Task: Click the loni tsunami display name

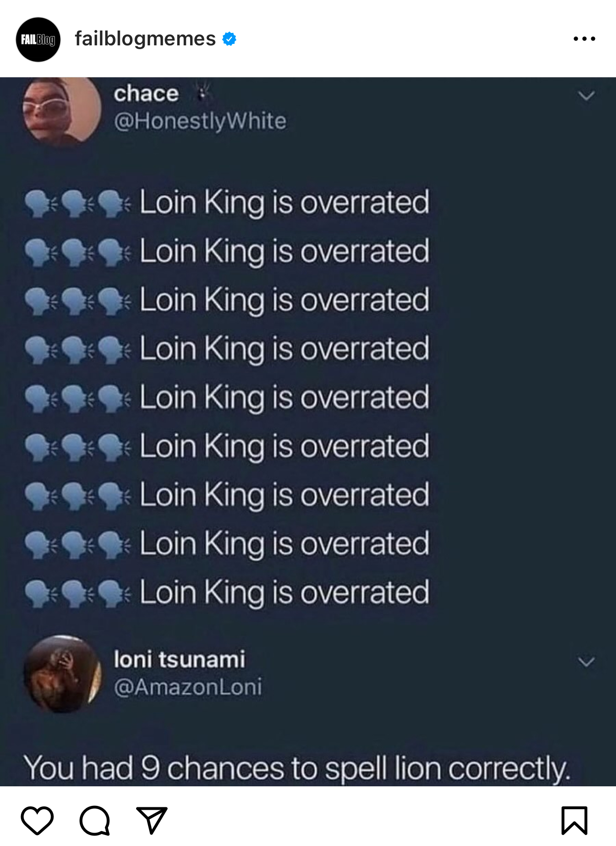Action: (179, 659)
